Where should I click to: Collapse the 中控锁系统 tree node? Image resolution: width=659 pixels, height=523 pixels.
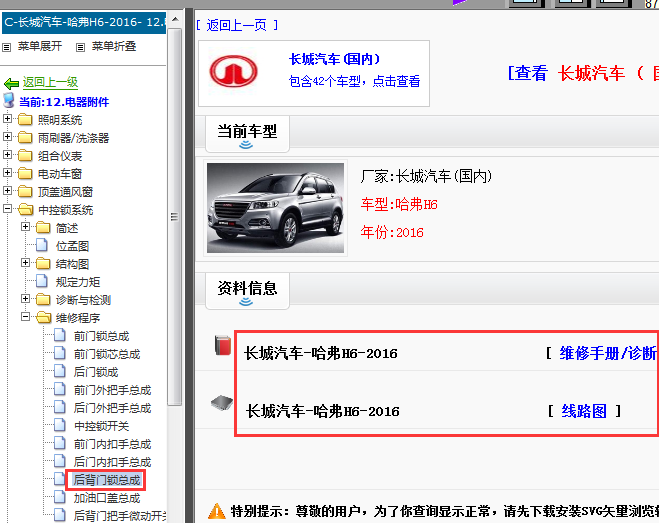coord(7,209)
